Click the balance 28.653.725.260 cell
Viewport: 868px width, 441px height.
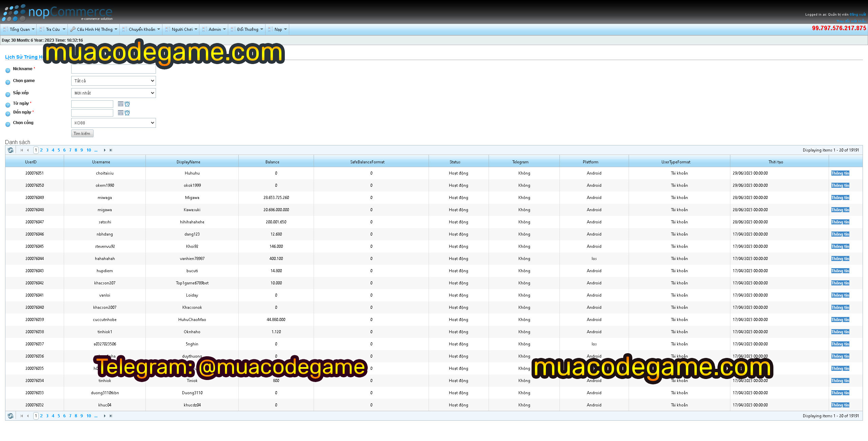point(276,198)
